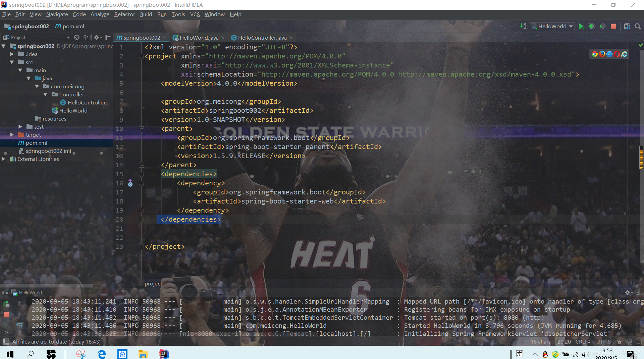Toggle read-only lock for pom.xml

[x=619, y=342]
